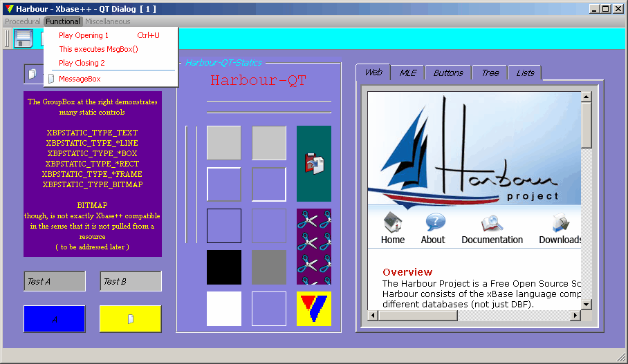Click the page icon button below the toolbar
Screen dimensions: 628x364
33,74
